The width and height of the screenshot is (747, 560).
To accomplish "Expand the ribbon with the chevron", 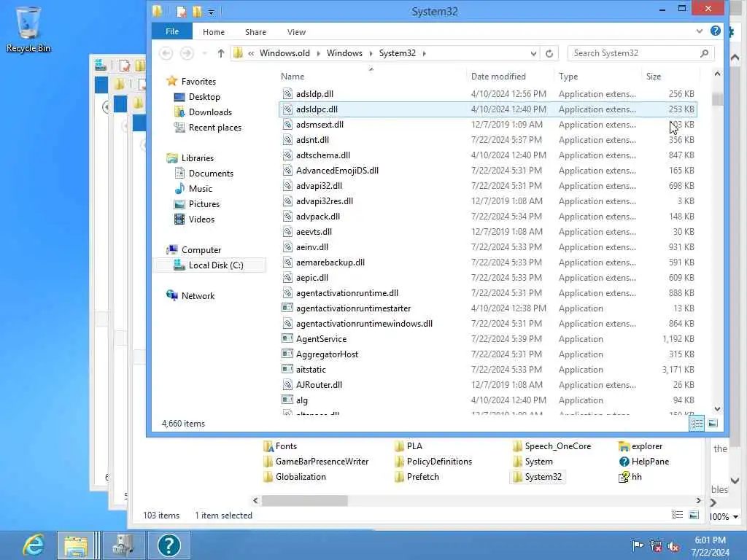I will click(x=699, y=31).
